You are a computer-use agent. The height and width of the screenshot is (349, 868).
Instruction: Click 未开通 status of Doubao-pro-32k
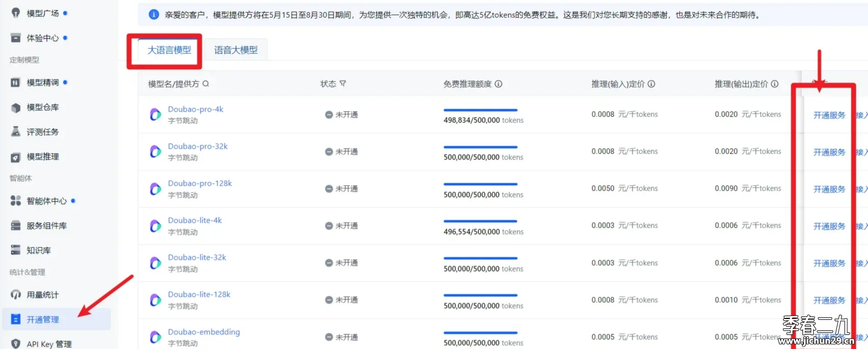tap(341, 152)
